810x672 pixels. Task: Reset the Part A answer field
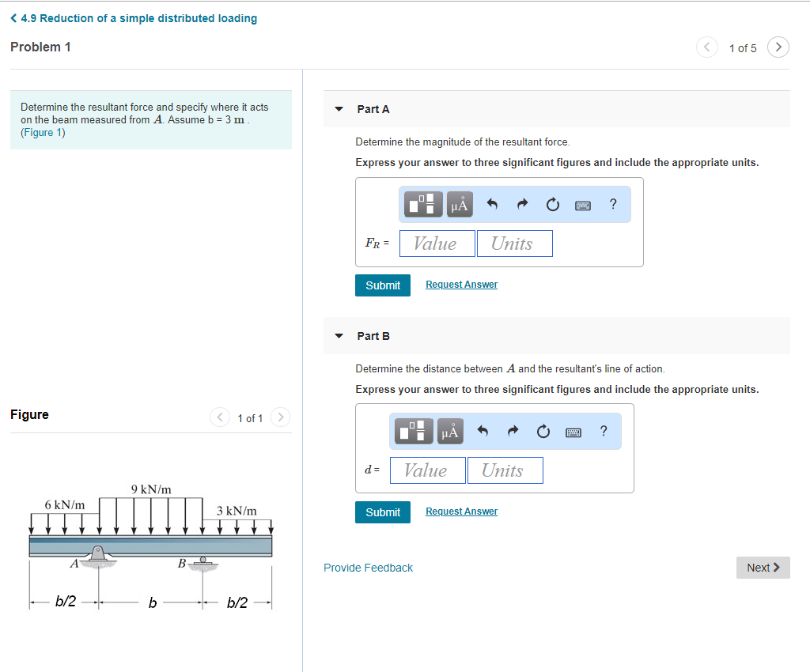click(552, 204)
